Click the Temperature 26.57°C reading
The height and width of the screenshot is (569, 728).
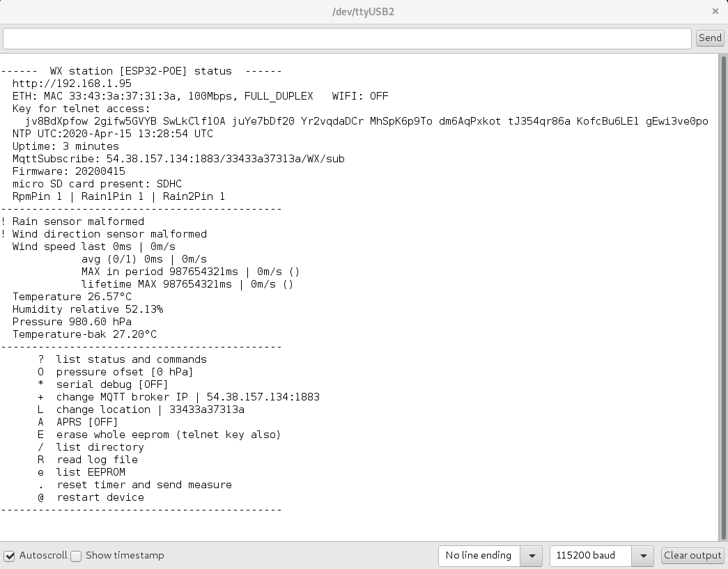72,297
